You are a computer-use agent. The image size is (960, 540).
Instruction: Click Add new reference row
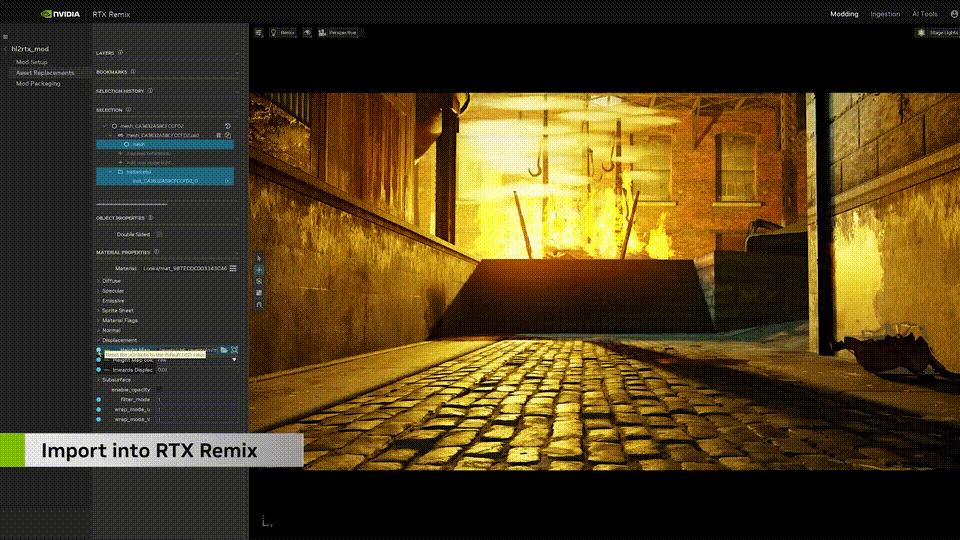tap(147, 154)
